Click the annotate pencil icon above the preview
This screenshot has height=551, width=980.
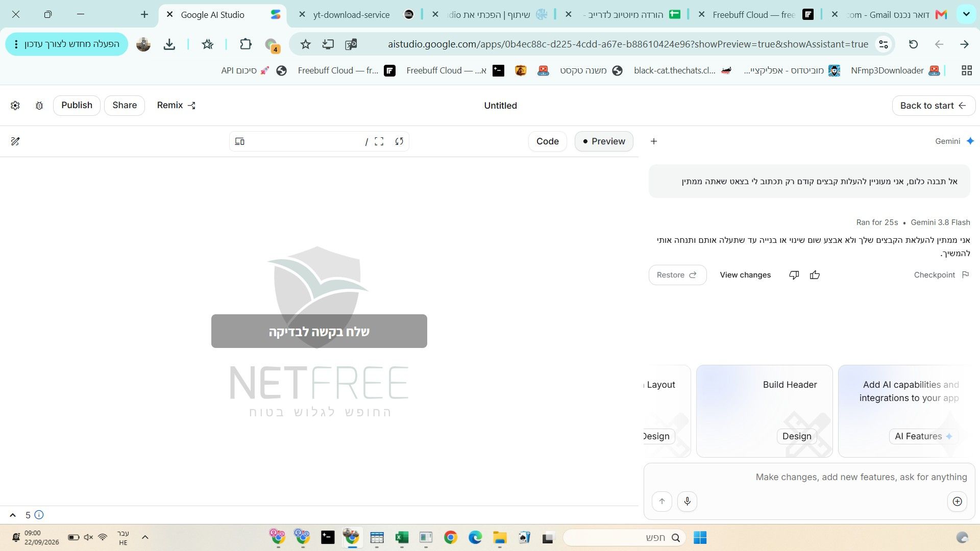pyautogui.click(x=15, y=141)
